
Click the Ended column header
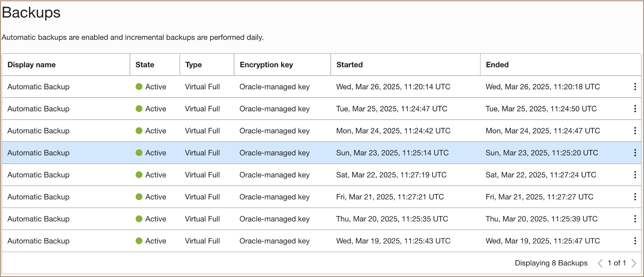pos(497,65)
